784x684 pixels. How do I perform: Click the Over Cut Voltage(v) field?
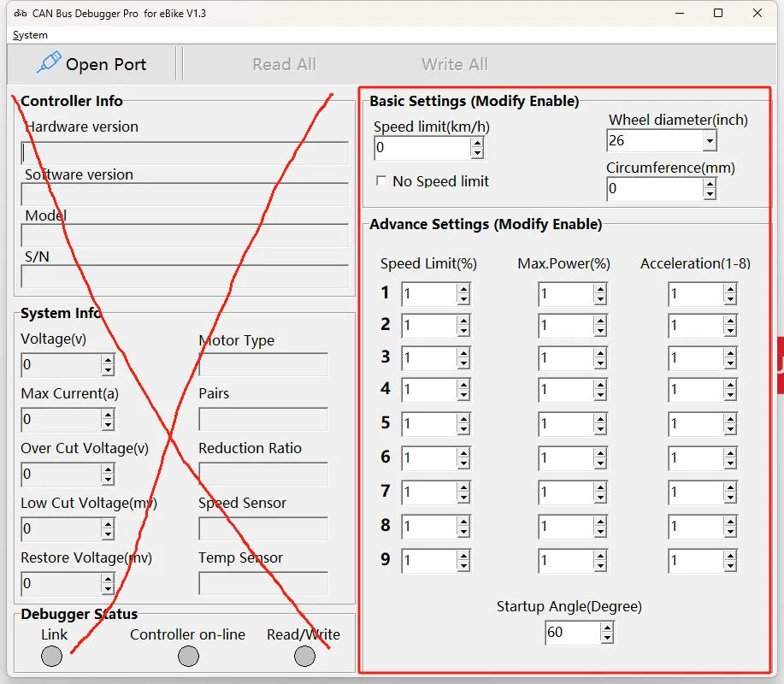coord(62,474)
